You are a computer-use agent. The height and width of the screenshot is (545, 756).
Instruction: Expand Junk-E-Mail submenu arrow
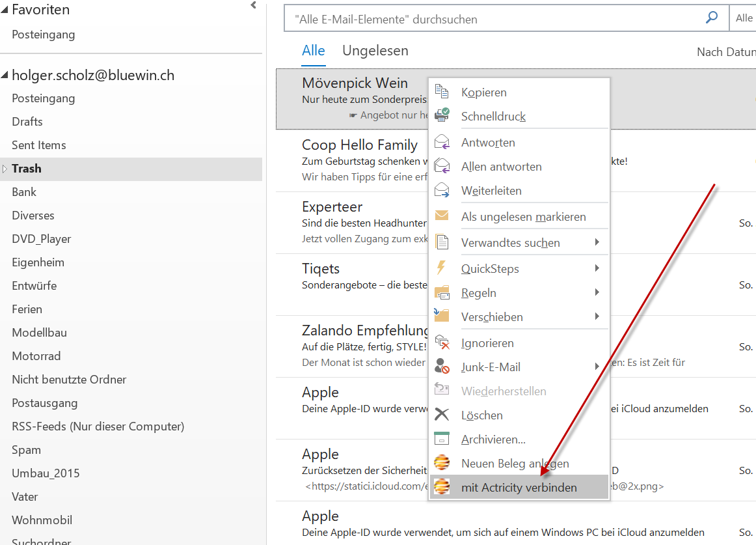[597, 367]
